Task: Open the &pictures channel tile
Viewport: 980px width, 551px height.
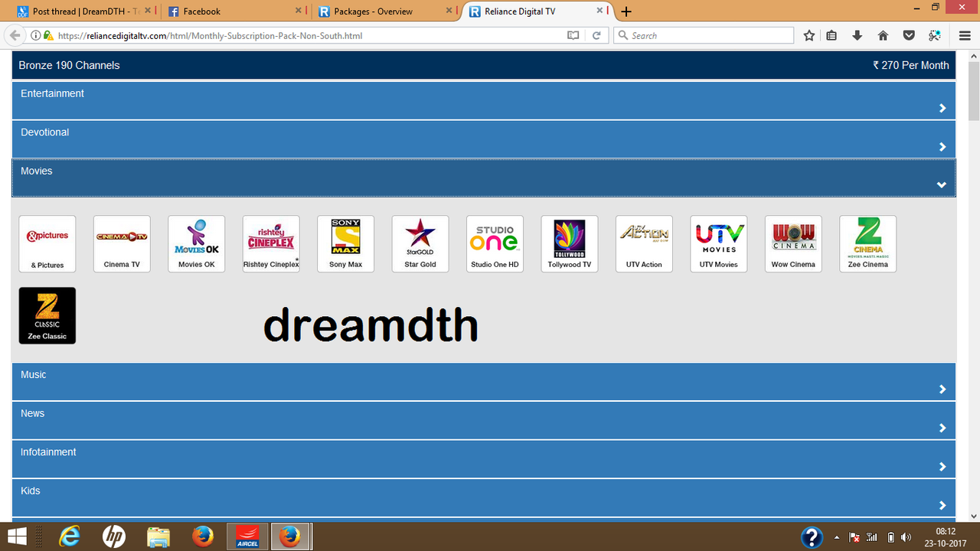Action: (47, 244)
